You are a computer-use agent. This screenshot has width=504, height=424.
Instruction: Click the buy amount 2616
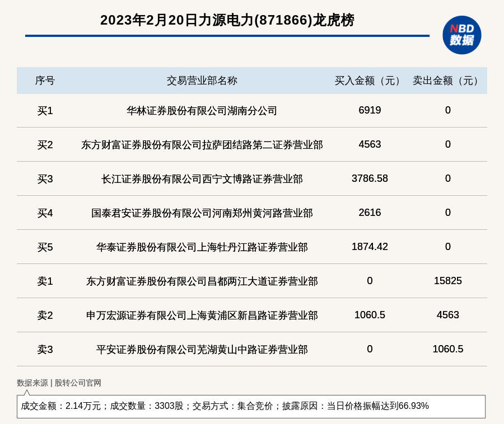370,213
